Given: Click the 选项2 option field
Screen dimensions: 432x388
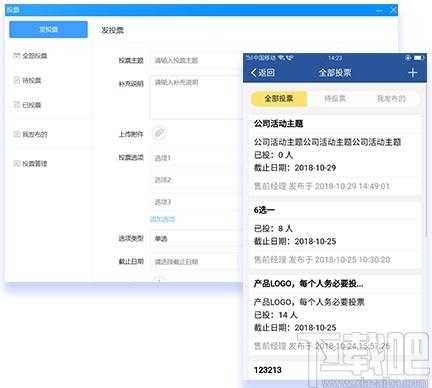Looking at the screenshot, I should (197, 180).
